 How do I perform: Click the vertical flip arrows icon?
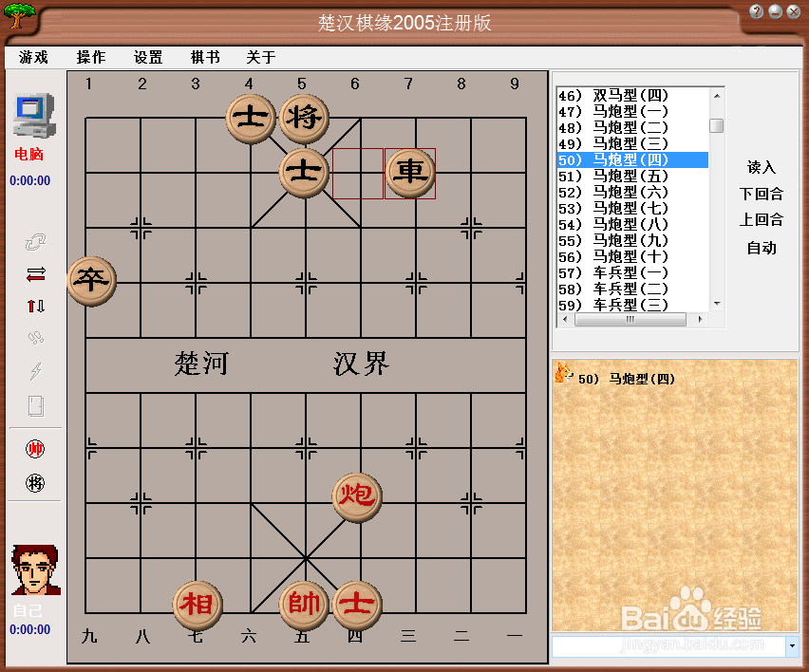click(35, 306)
